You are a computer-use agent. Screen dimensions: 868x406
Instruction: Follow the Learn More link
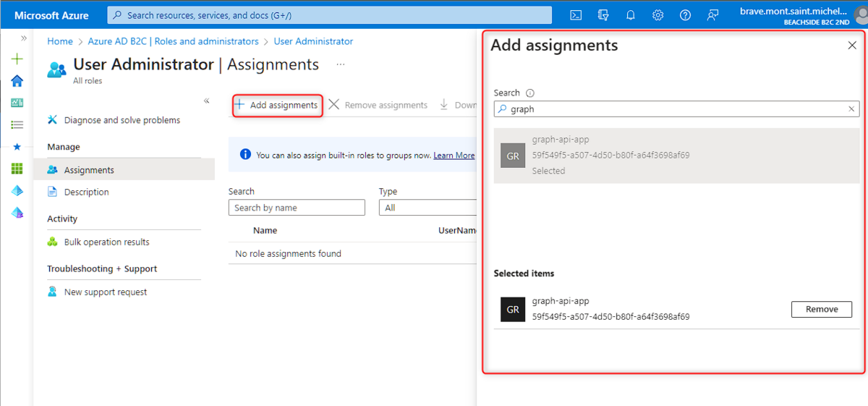(454, 156)
